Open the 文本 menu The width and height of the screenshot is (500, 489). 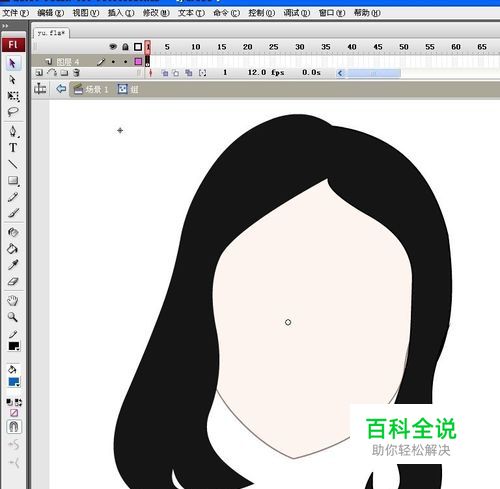click(x=191, y=13)
